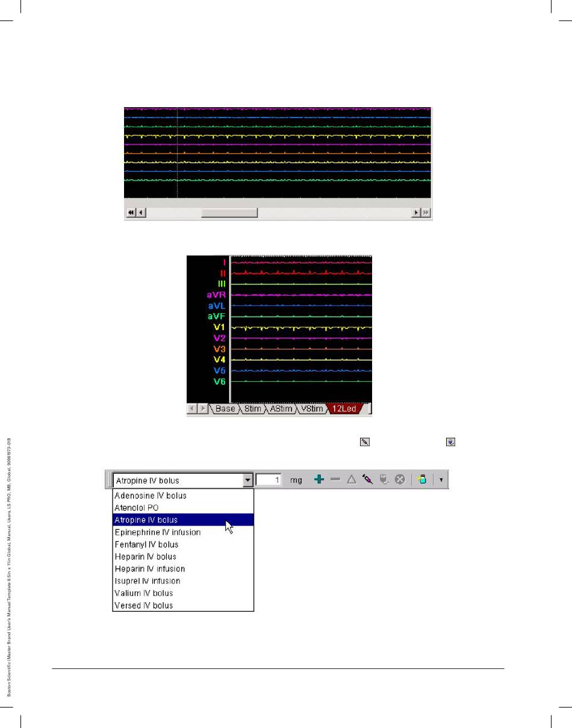Click the green plus add medication icon
This screenshot has height=728, width=572.
point(319,480)
